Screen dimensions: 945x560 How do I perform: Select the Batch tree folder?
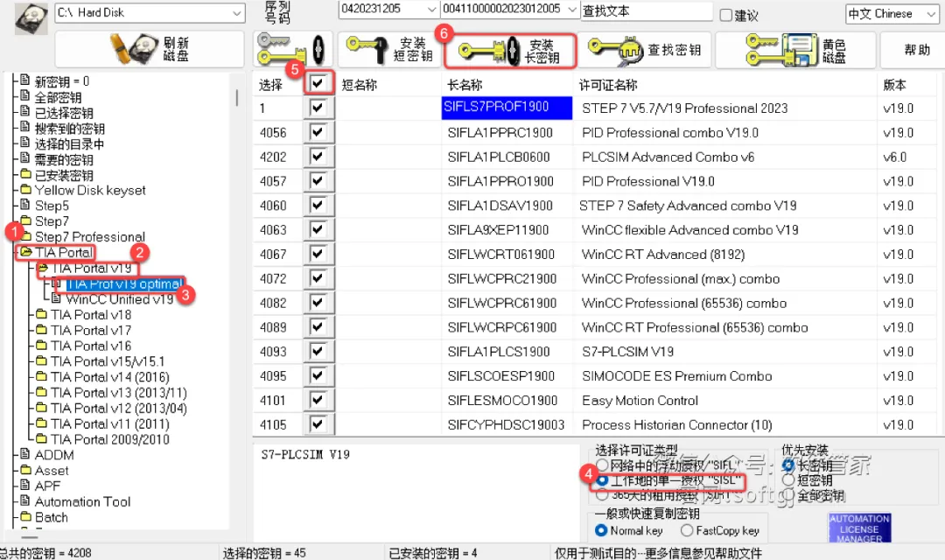(52, 518)
